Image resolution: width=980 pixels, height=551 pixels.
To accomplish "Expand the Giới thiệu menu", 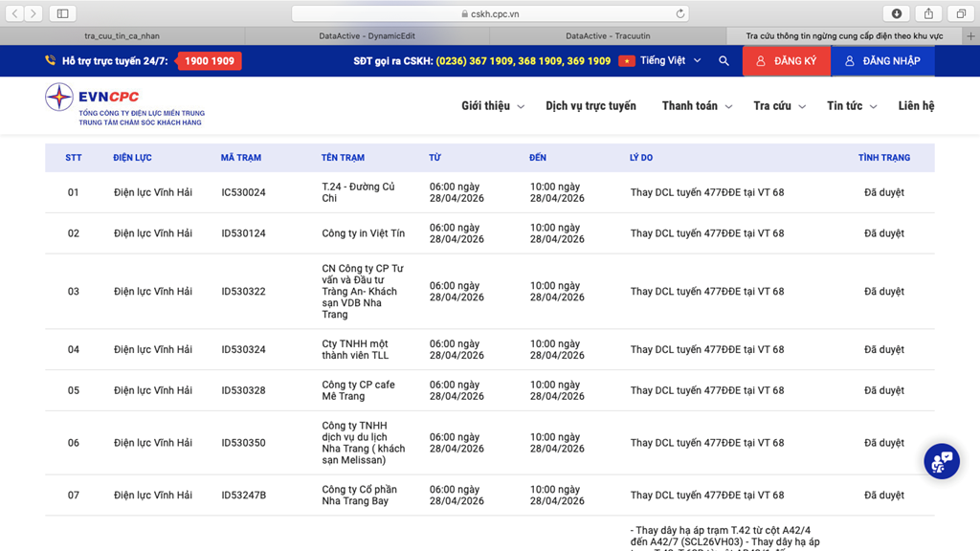I will (x=492, y=106).
